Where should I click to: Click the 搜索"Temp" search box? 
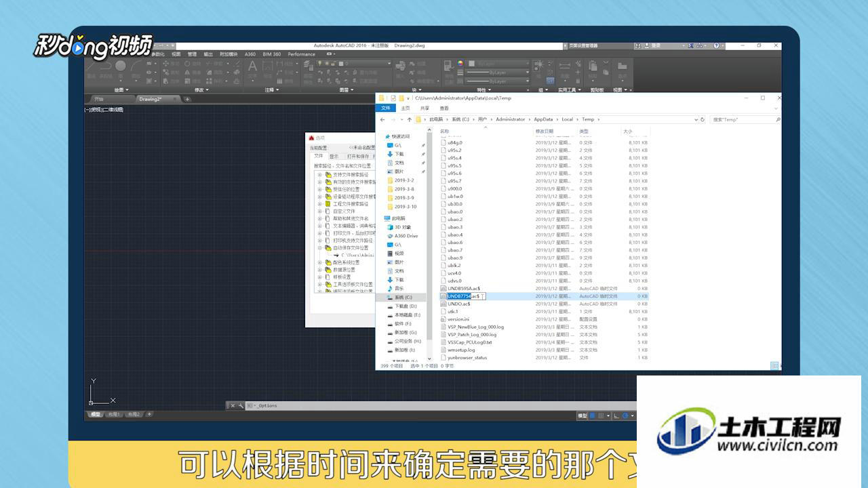click(745, 119)
